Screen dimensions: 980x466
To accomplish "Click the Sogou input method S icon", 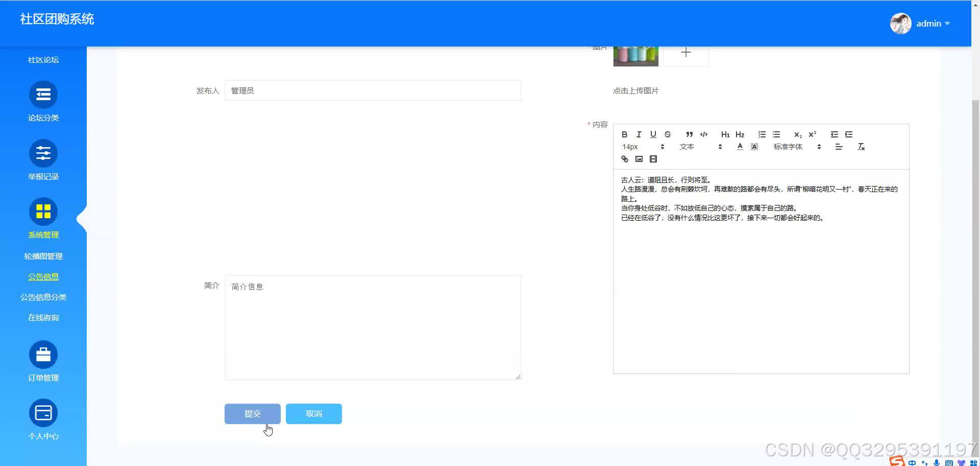I will pos(897,461).
